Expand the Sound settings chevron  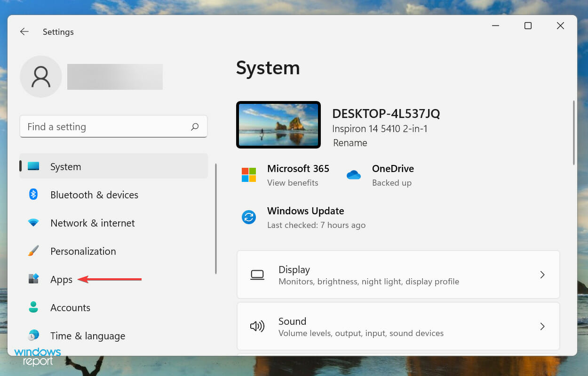[542, 326]
